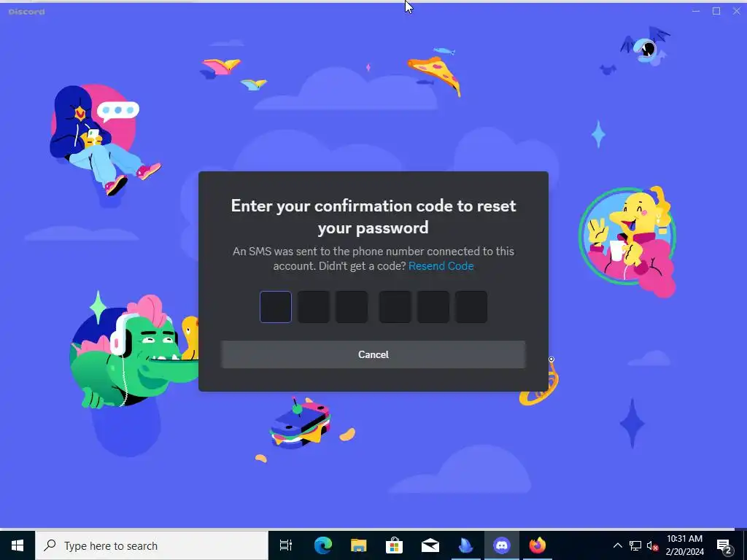Viewport: 747px width, 560px height.
Task: Open the notification center with 2 notifications
Action: 724,545
